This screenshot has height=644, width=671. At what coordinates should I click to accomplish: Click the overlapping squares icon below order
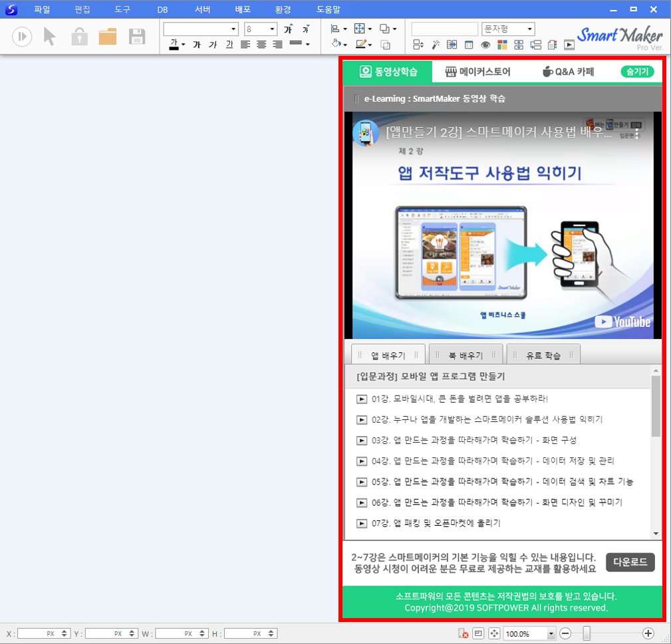tap(386, 45)
